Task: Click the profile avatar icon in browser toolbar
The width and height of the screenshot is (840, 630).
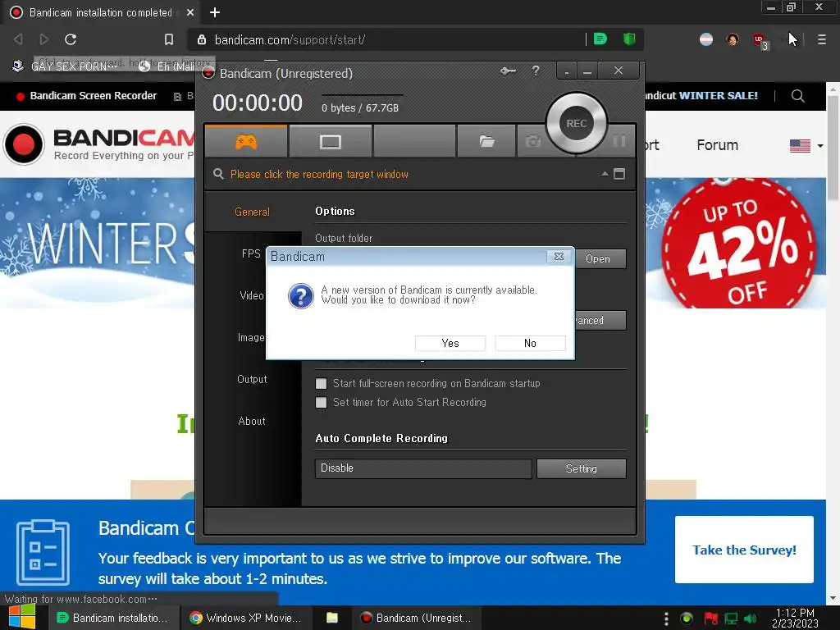Action: (733, 39)
